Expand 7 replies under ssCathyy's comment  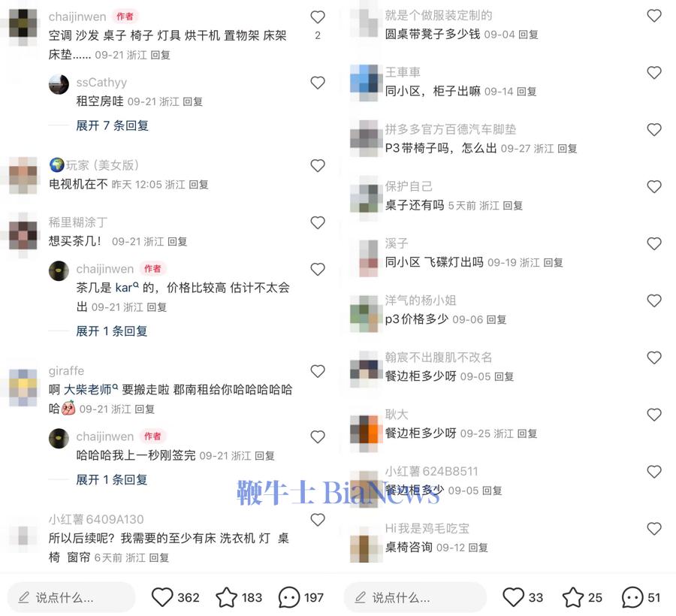112,125
